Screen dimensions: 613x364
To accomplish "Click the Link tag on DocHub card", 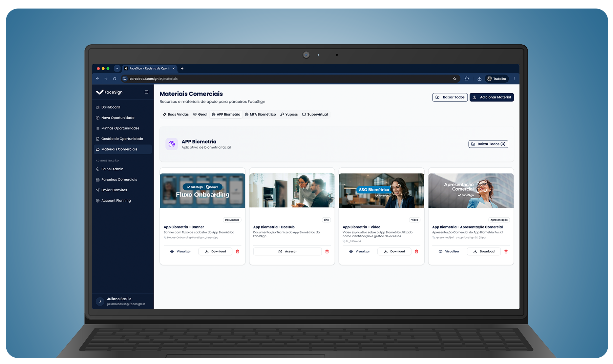I will pyautogui.click(x=326, y=220).
